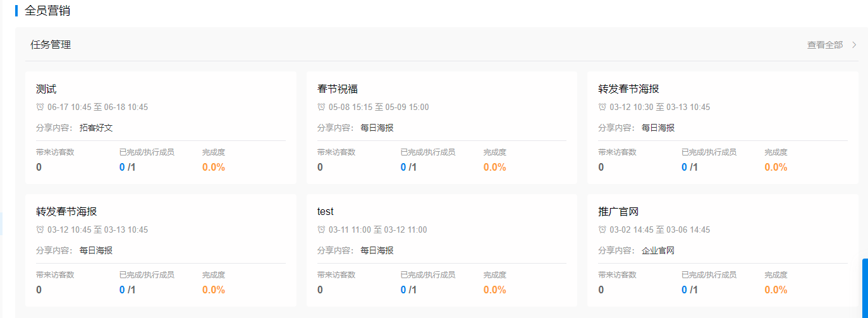This screenshot has height=318, width=868.
Task: Click the clock icon on 推广官网 card
Action: [602, 229]
